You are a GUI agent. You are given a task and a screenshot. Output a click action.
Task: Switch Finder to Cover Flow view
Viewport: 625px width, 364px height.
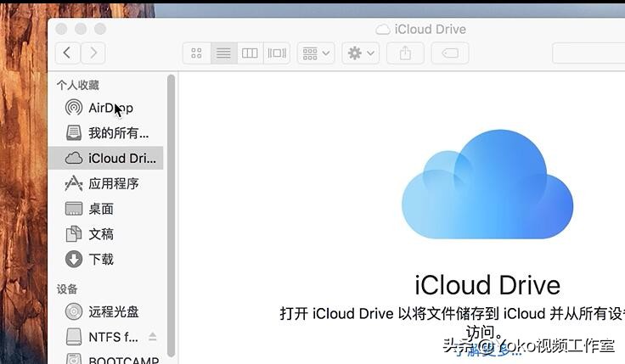pos(277,53)
